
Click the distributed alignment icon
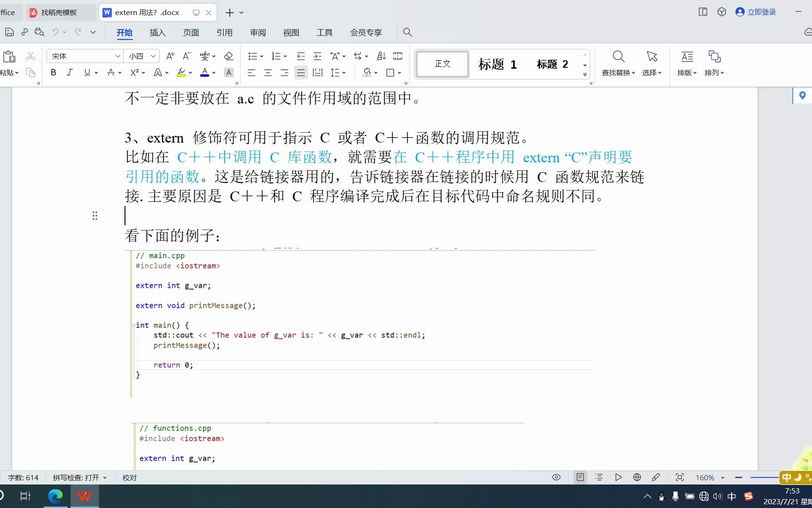[x=318, y=72]
